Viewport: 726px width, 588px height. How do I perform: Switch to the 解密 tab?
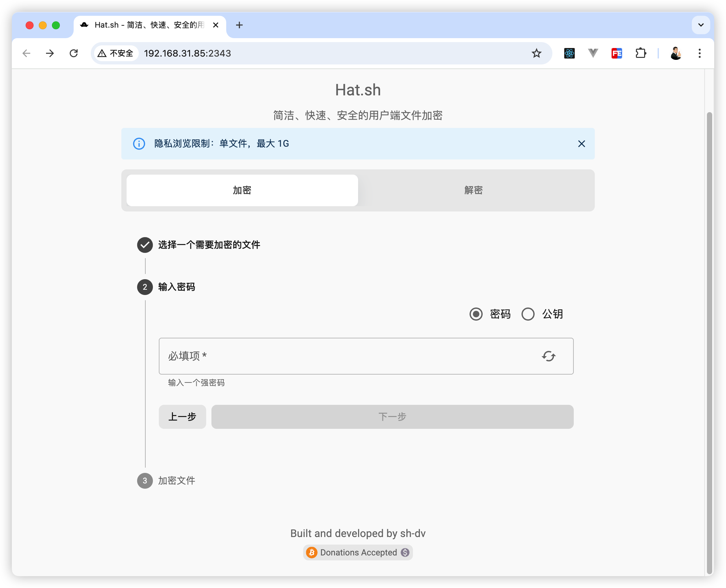[473, 190]
